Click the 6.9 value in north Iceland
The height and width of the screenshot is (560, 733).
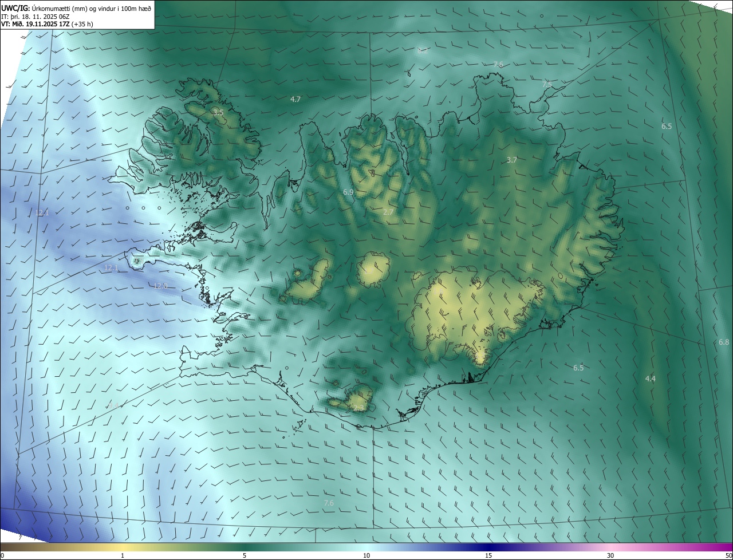click(x=348, y=192)
